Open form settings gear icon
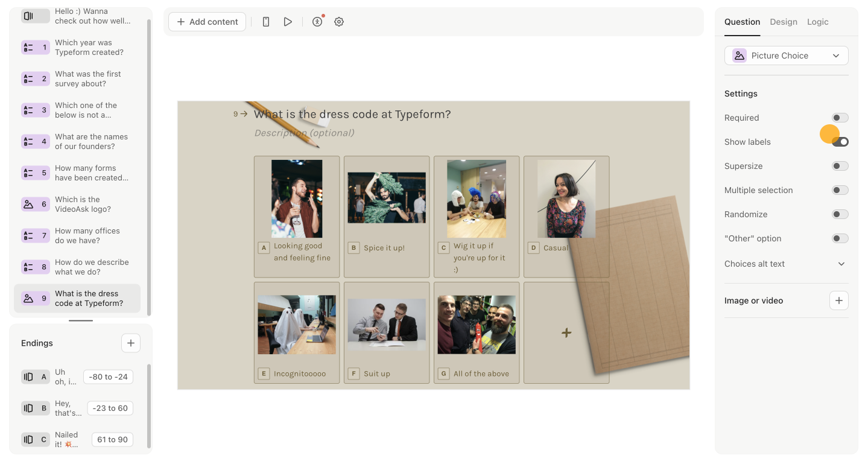Screen dimensions: 868x464 pyautogui.click(x=339, y=22)
